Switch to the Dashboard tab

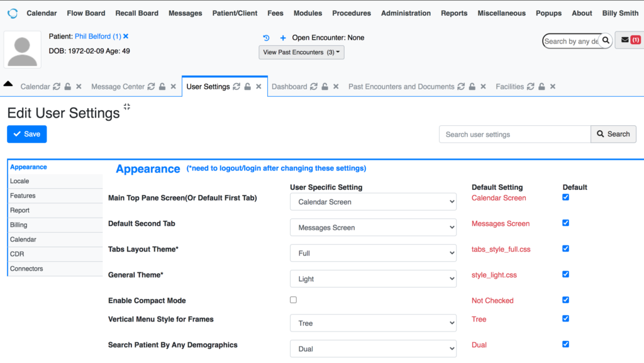coord(289,87)
